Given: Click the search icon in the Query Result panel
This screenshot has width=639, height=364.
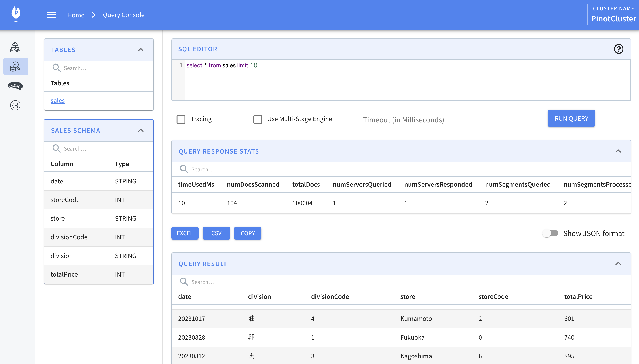Looking at the screenshot, I should pos(184,282).
